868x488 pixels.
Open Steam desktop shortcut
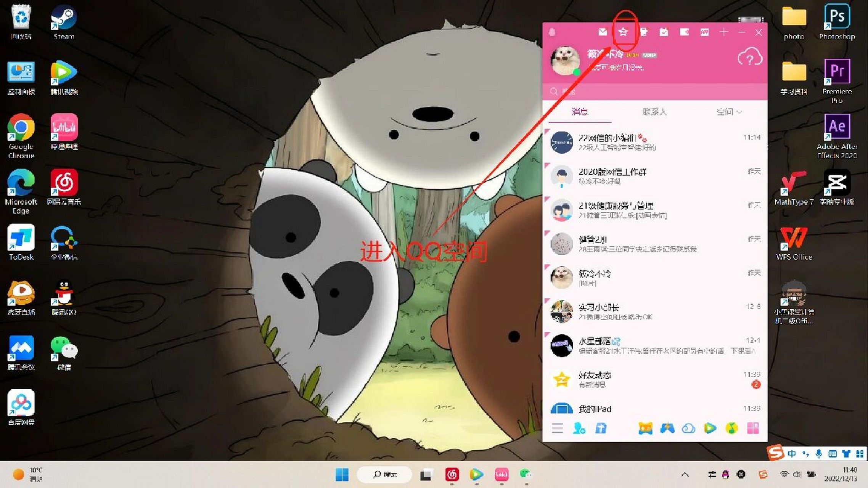(x=64, y=22)
